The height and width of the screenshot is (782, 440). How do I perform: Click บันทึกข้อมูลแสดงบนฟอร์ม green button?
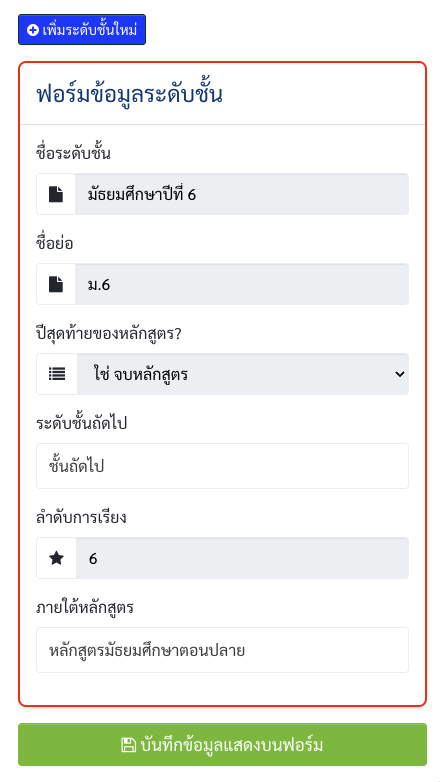[x=222, y=745]
